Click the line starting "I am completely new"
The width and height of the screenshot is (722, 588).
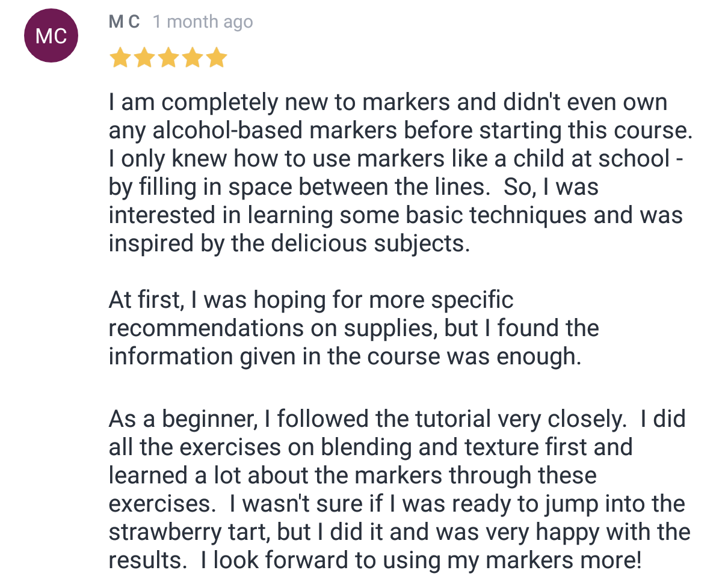pyautogui.click(x=388, y=102)
